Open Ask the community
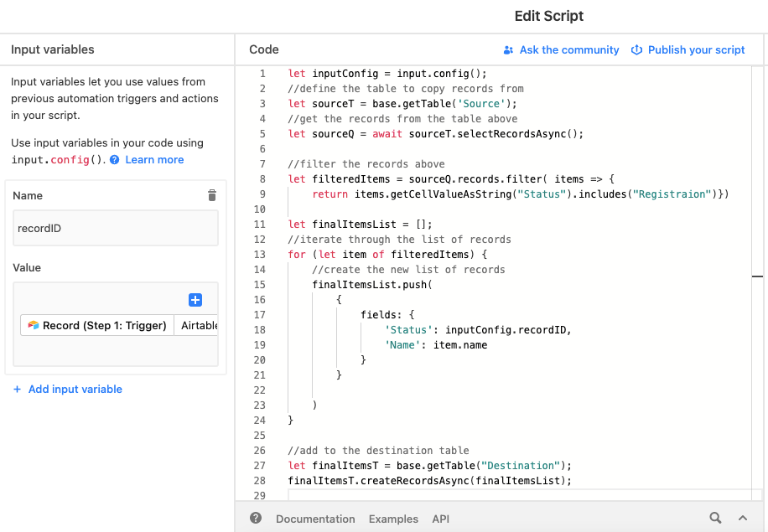 click(568, 50)
